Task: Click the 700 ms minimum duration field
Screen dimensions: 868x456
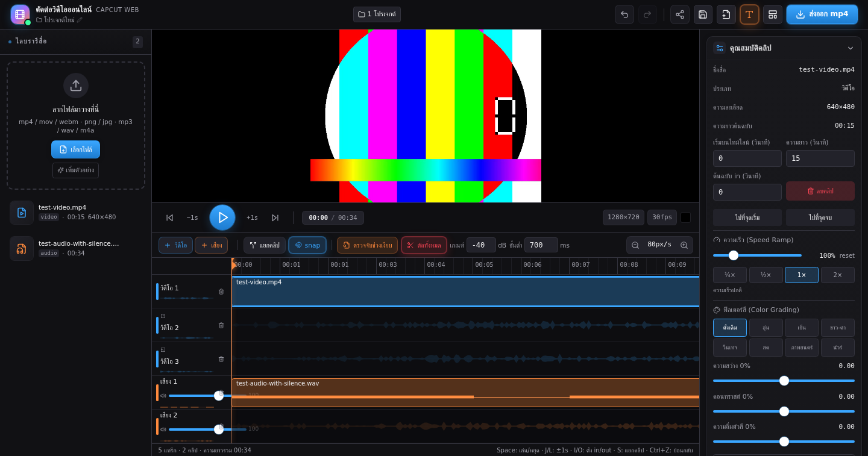Action: point(541,245)
